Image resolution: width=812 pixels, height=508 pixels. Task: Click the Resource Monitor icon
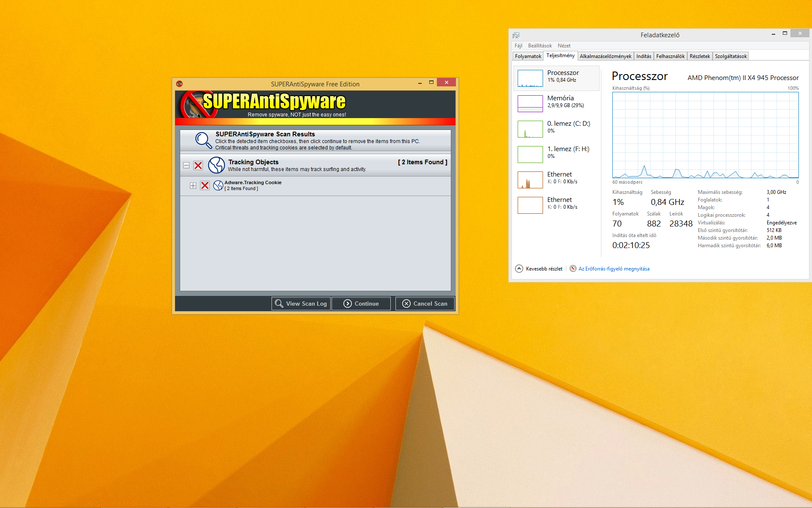click(x=573, y=269)
